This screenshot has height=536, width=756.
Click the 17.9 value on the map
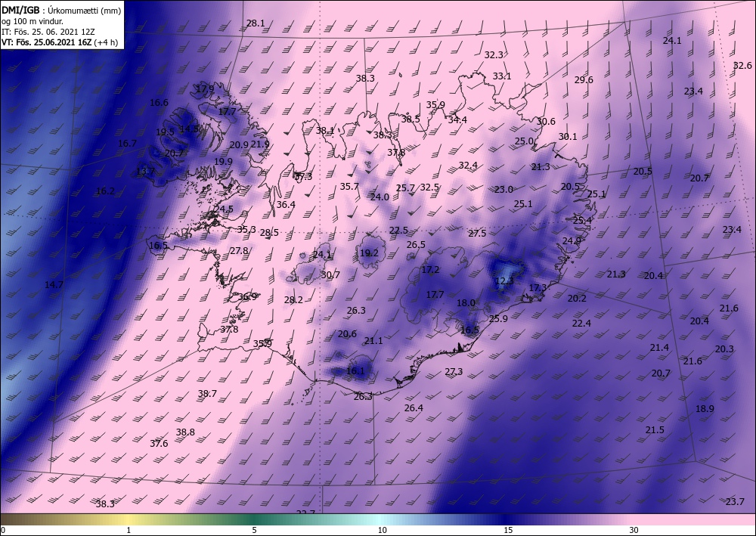(205, 88)
